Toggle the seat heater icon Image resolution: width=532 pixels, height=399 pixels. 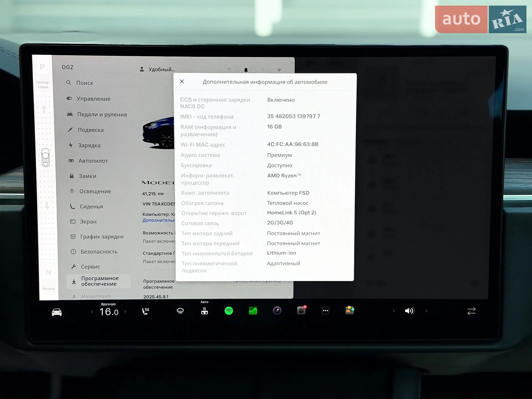click(145, 311)
